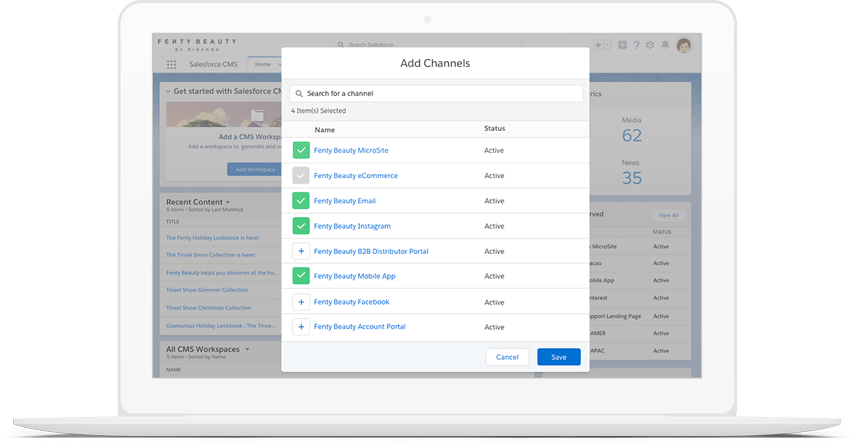This screenshot has height=447, width=857.
Task: Add Fenty Beauty B2B Distributor Portal channel
Action: [x=301, y=251]
